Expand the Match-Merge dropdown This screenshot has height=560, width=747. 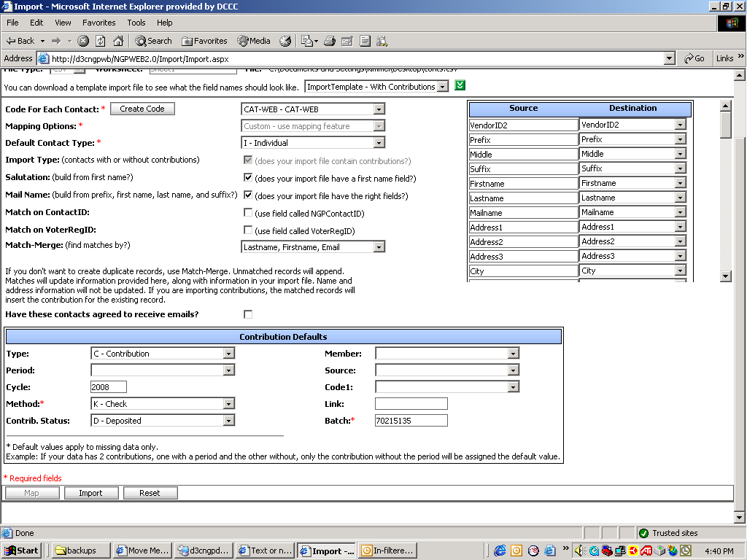click(x=379, y=247)
